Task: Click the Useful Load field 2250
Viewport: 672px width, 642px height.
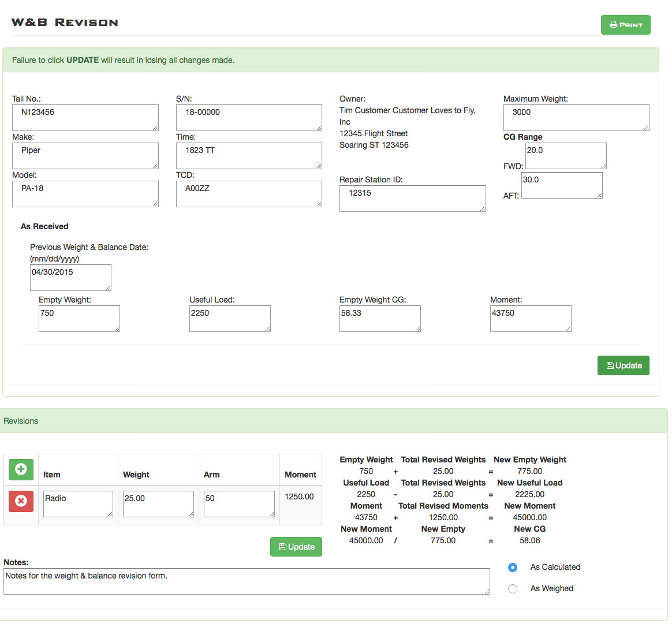Action: pos(230,319)
